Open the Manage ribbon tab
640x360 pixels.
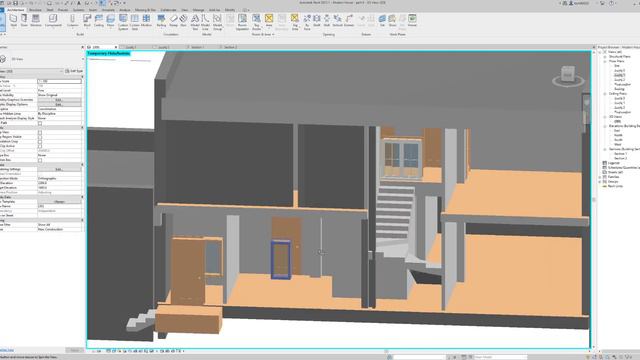(198, 10)
